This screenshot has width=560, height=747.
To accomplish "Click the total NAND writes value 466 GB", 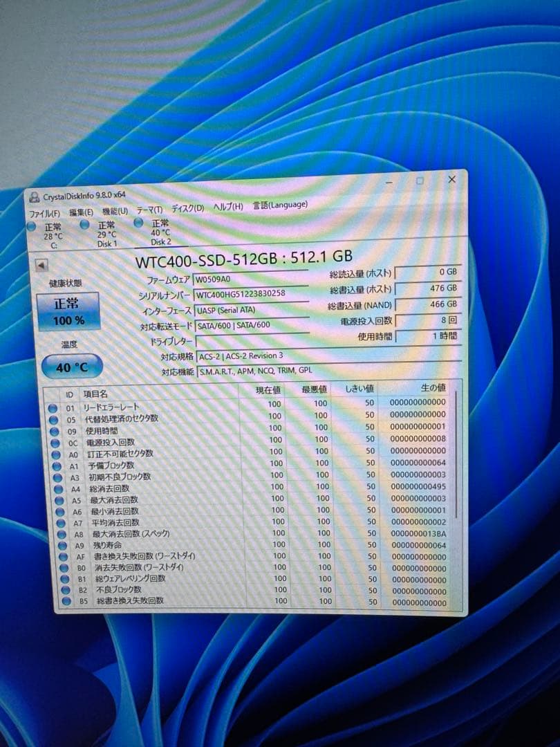I will click(429, 304).
